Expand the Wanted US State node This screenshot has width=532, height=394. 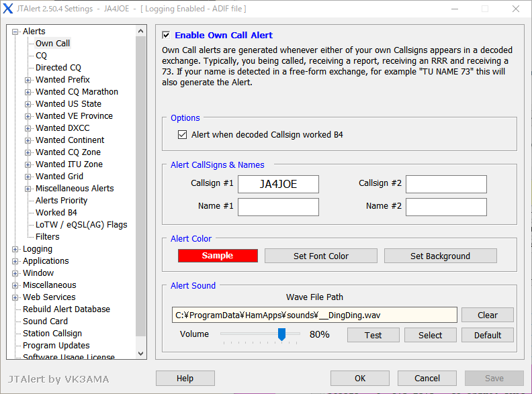(28, 105)
